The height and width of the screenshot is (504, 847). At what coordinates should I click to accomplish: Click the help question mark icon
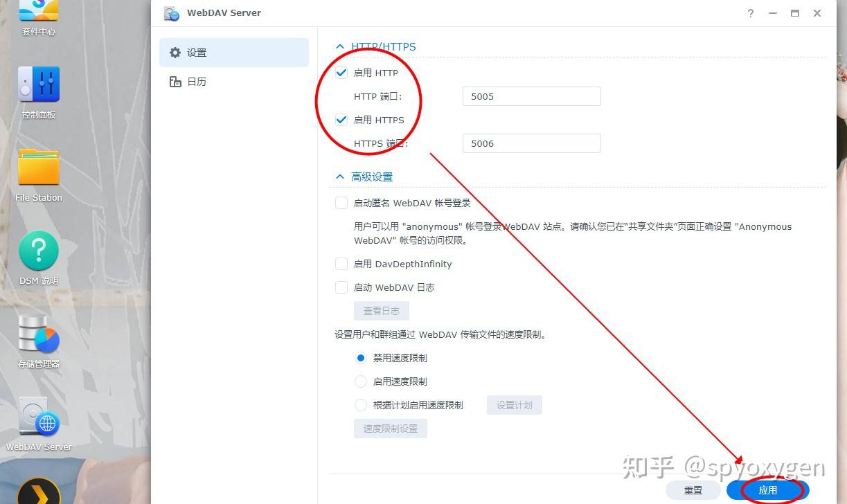coord(750,12)
